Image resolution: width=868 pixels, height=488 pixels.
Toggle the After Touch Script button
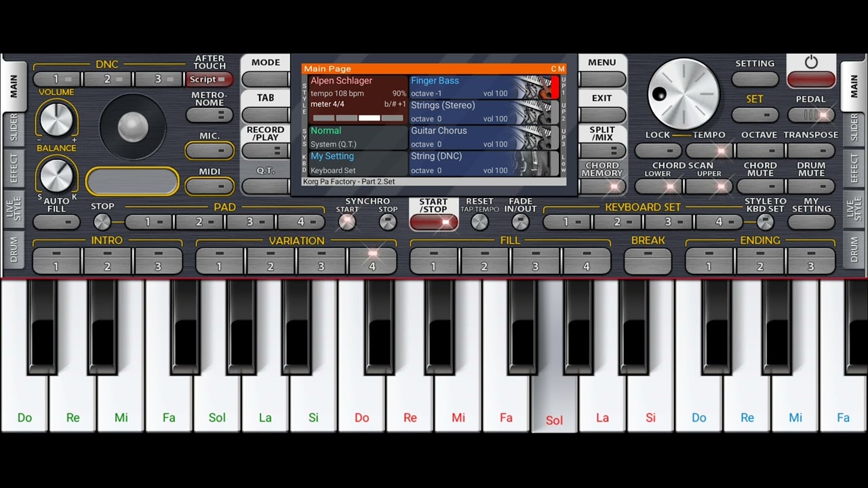tap(210, 79)
